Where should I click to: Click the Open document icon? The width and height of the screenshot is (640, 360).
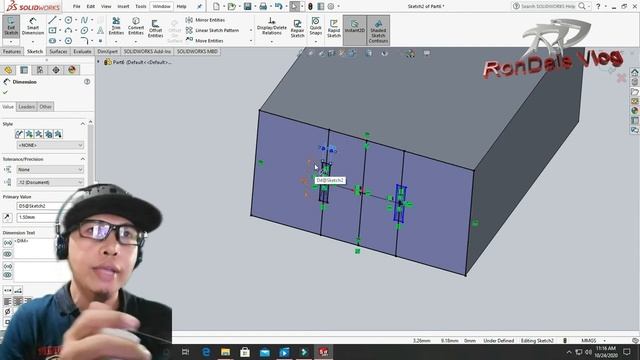pyautogui.click(x=231, y=6)
